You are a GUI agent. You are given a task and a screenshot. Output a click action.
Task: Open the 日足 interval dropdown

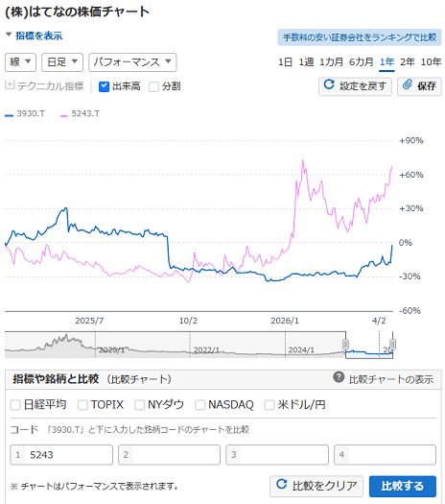[x=62, y=62]
